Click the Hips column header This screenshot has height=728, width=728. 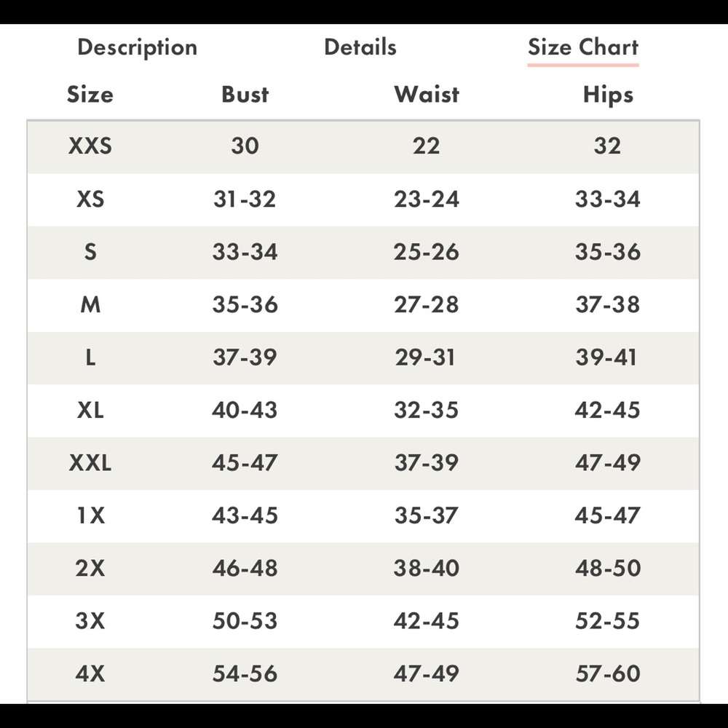(608, 95)
